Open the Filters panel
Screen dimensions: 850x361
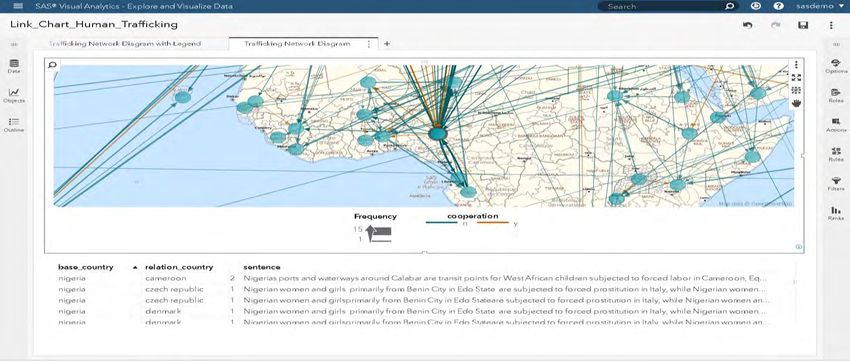835,184
